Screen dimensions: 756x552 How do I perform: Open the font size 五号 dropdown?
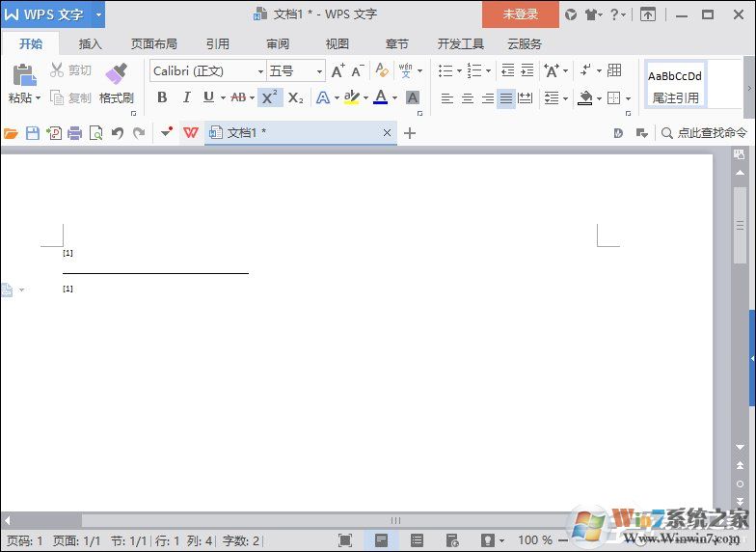[319, 71]
